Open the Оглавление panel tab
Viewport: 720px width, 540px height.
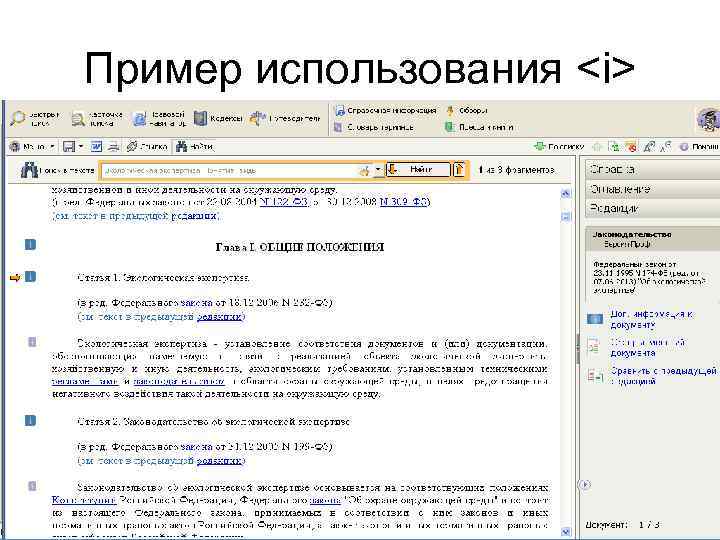[x=652, y=189]
